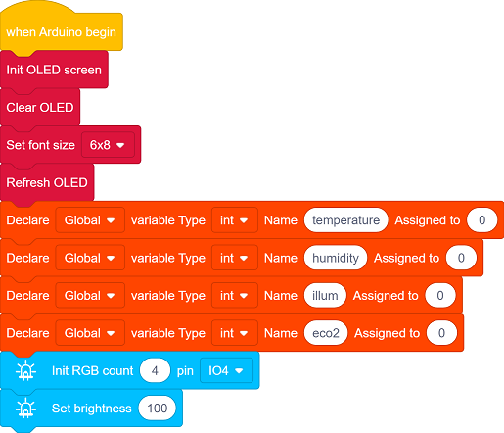Open Global scope dropdown for temperature variable
504x433 pixels.
tap(90, 220)
